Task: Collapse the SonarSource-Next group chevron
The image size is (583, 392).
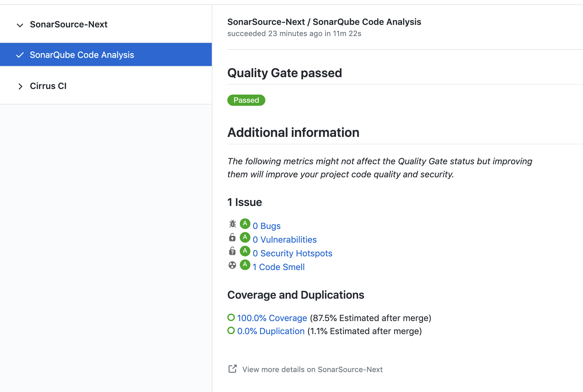Action: [20, 25]
